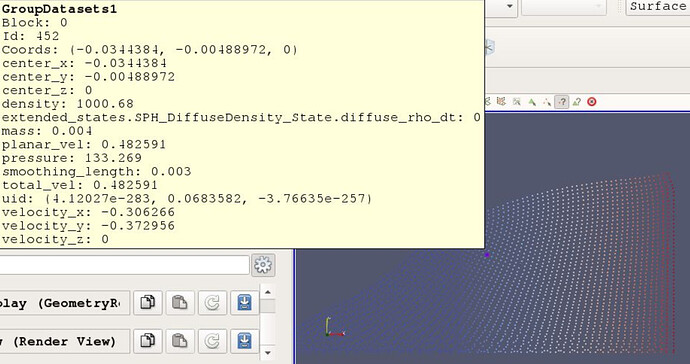Click the properties panel scrollbar down arrow
The image size is (690, 364).
pos(268,353)
